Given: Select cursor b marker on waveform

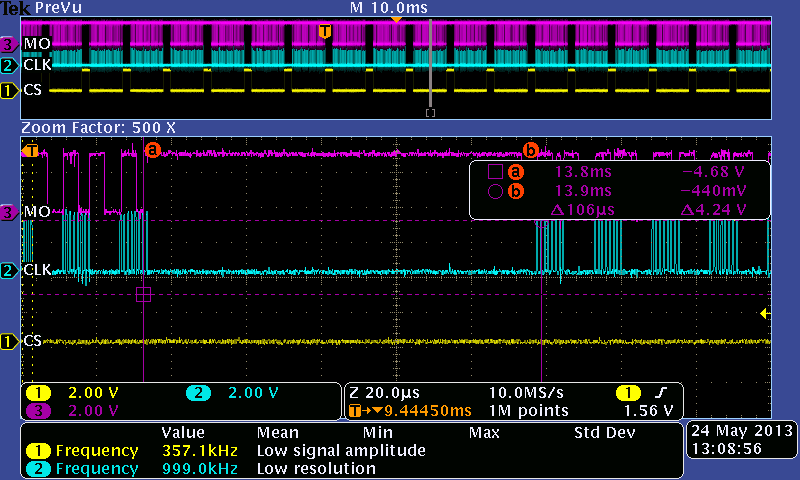Looking at the screenshot, I should (531, 150).
